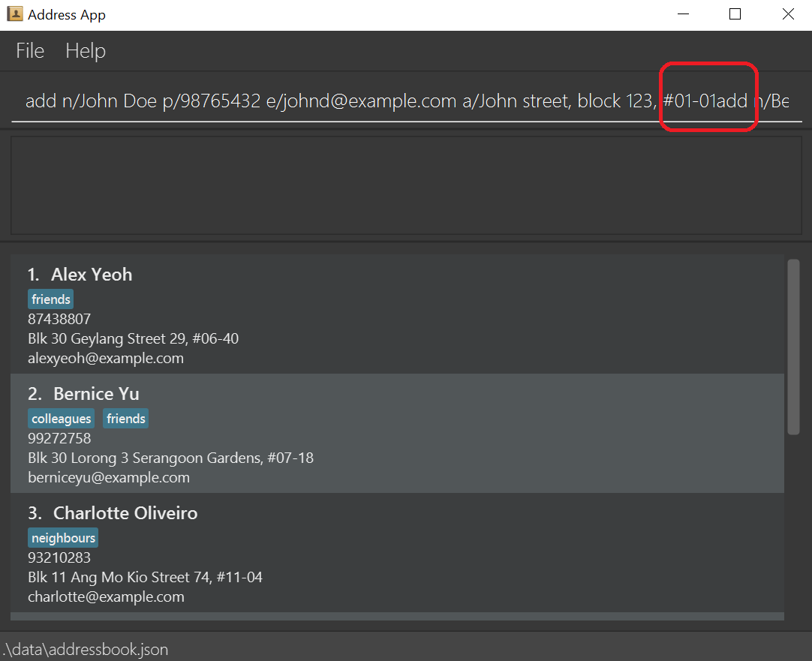Click email charlotte@example.com
Viewport: 812px width, 661px height.
pyautogui.click(x=106, y=596)
